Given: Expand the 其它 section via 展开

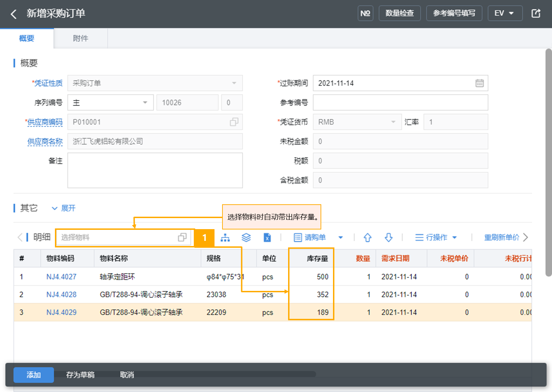Looking at the screenshot, I should [x=64, y=208].
